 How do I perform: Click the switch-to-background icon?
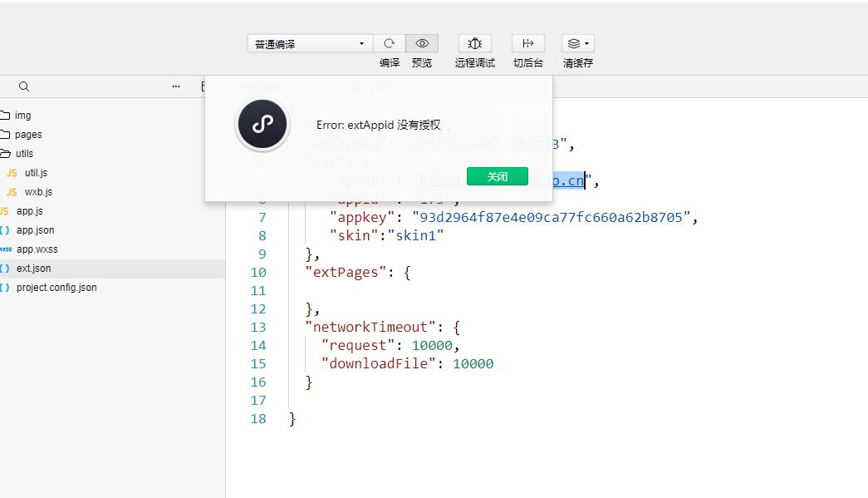[528, 43]
